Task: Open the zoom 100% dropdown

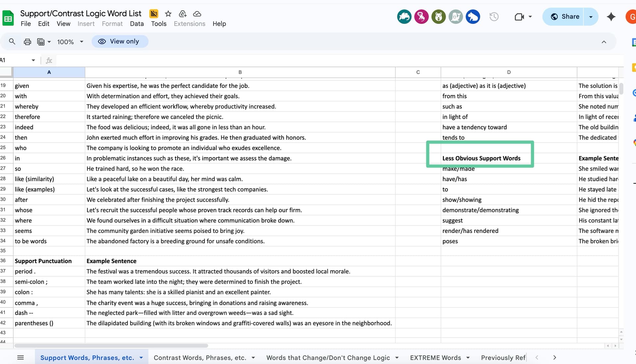Action: pos(70,42)
